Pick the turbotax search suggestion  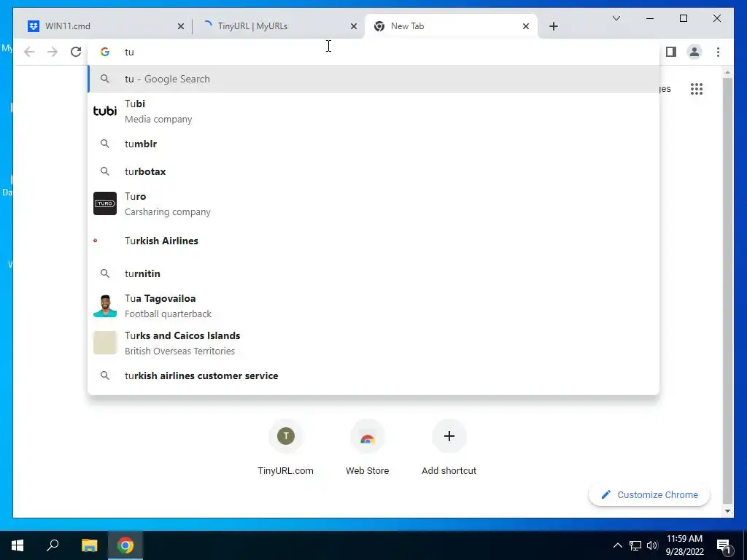point(374,171)
